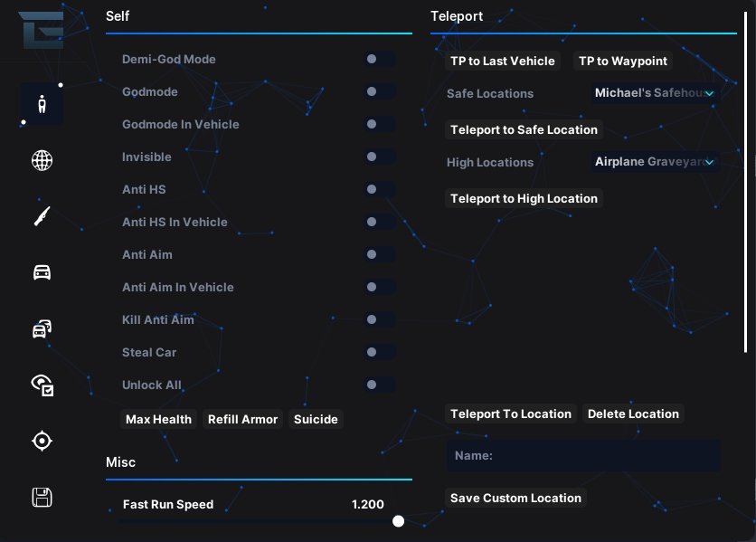This screenshot has width=756, height=542.
Task: Enable Godmode toggle
Action: pyautogui.click(x=380, y=91)
